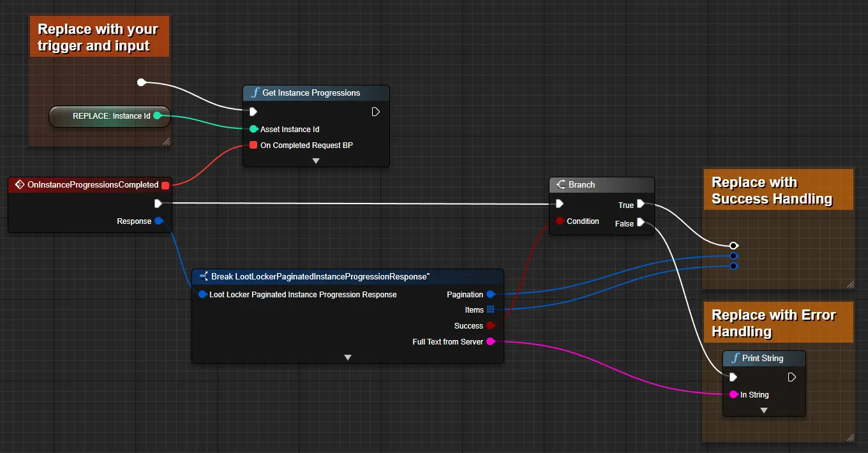Click the REPLACE: Instance Id variable output pin
Screen dimensions: 868x453
[157, 115]
